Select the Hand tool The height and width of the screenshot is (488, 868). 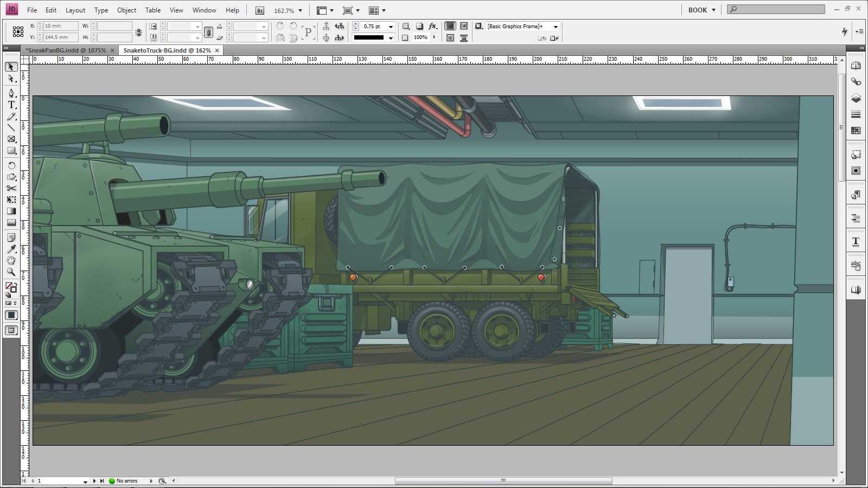11,261
